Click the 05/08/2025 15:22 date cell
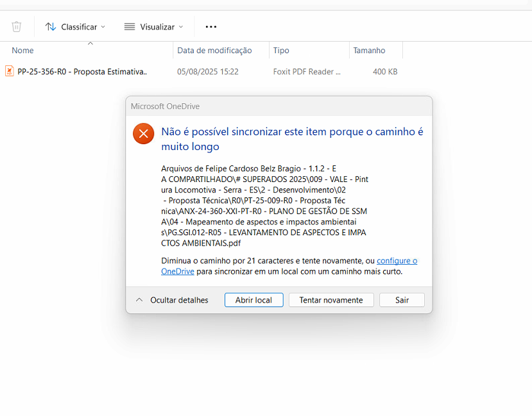 pos(208,72)
